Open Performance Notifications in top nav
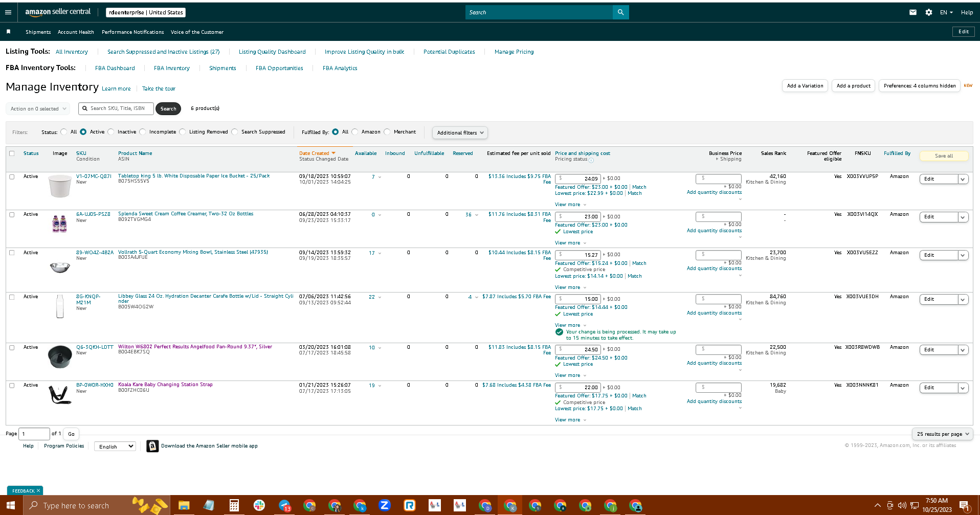The image size is (980, 515). tap(133, 32)
